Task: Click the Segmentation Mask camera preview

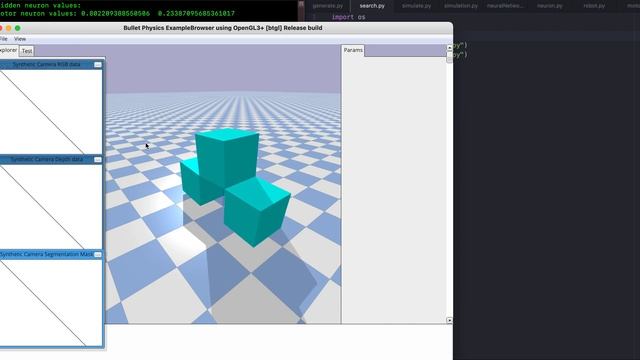Action: pyautogui.click(x=51, y=302)
